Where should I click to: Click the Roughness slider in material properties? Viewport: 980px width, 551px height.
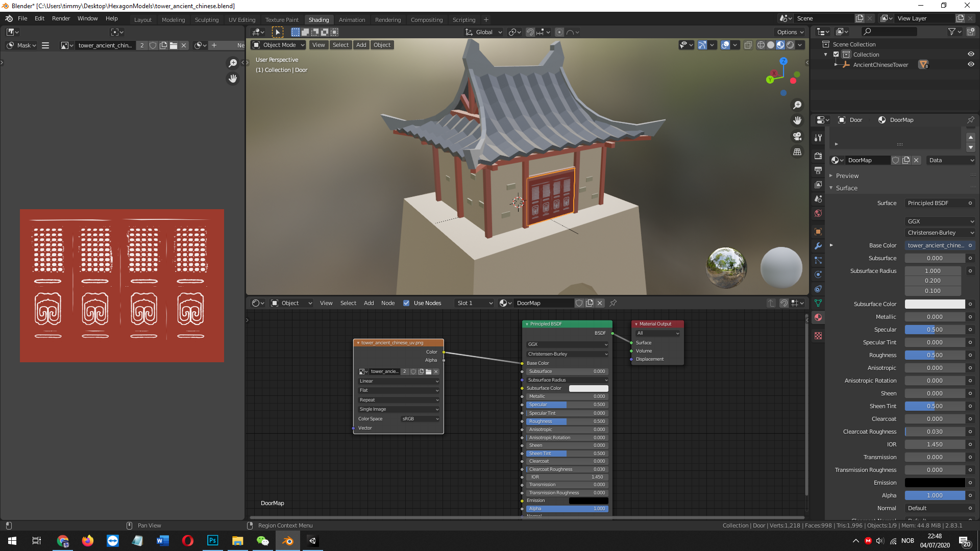click(x=935, y=355)
